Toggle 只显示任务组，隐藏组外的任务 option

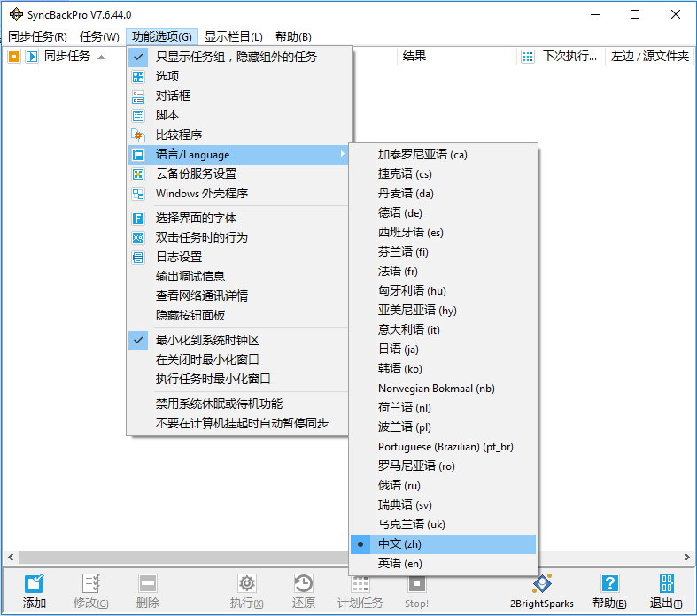point(236,57)
